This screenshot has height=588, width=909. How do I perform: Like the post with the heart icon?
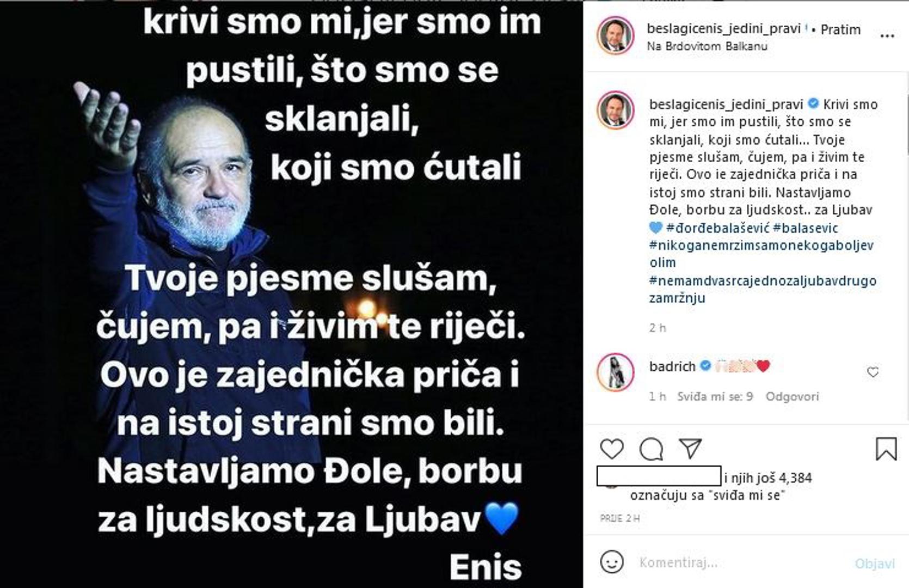pyautogui.click(x=612, y=449)
